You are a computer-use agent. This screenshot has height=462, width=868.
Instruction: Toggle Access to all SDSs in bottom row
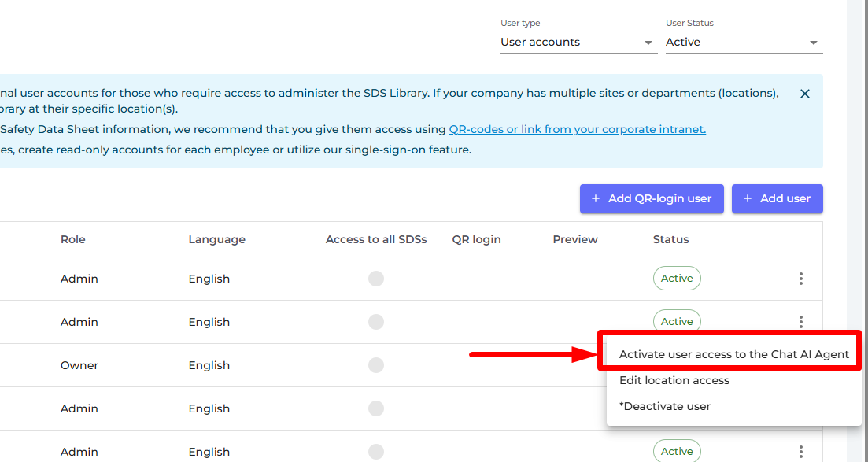click(376, 452)
